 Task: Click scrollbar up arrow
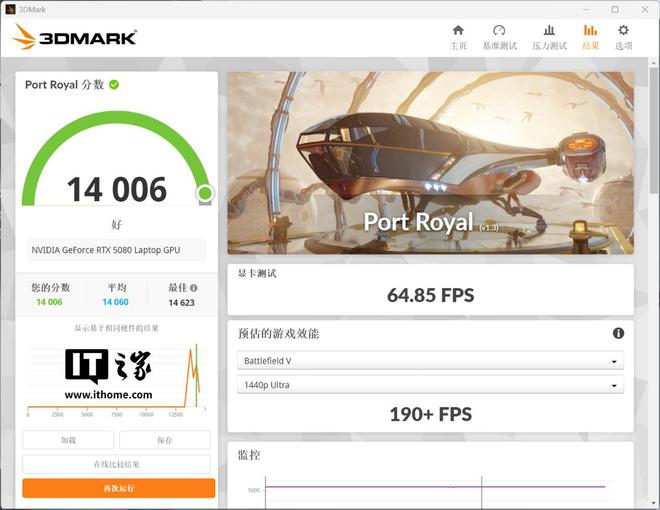[x=654, y=63]
